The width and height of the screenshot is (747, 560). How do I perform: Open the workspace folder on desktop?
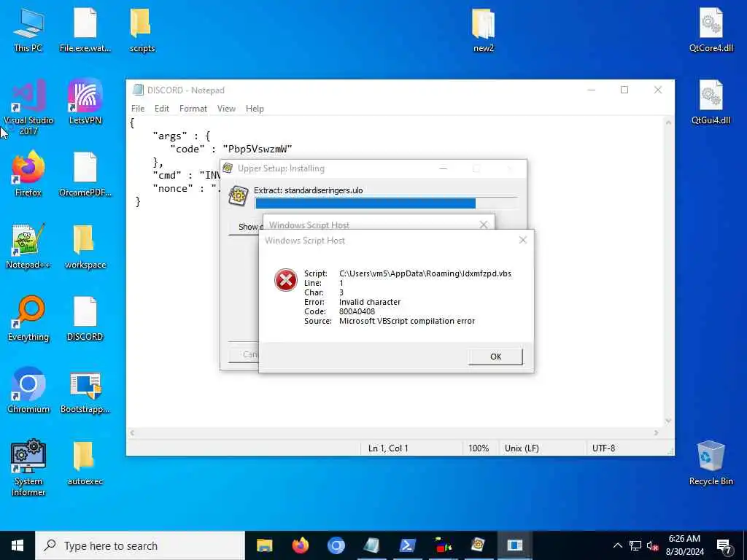click(85, 246)
